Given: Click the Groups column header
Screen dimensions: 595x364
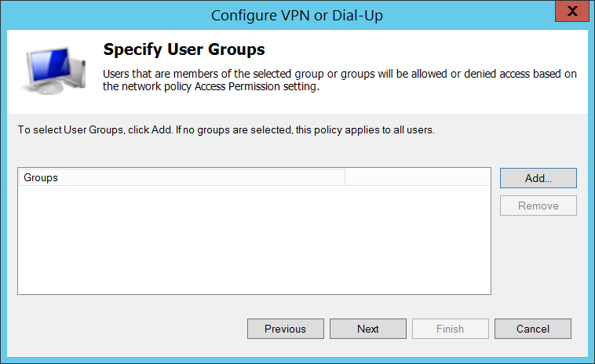Looking at the screenshot, I should 181,178.
